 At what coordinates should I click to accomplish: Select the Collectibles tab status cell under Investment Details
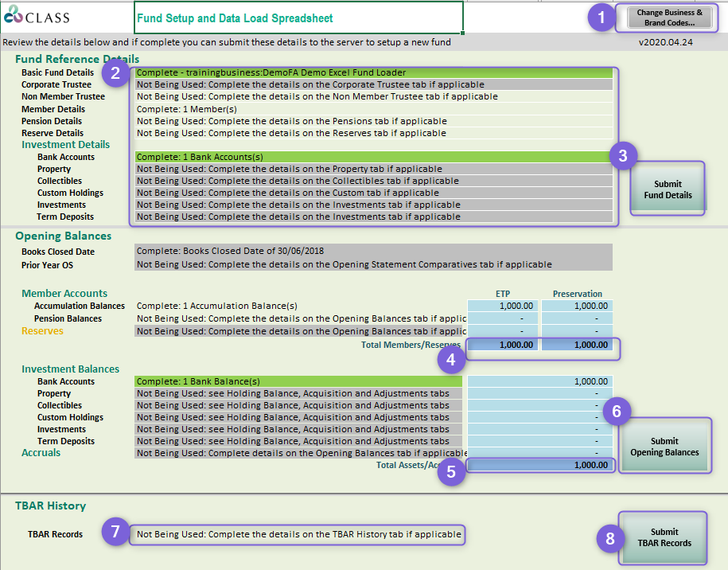click(373, 182)
